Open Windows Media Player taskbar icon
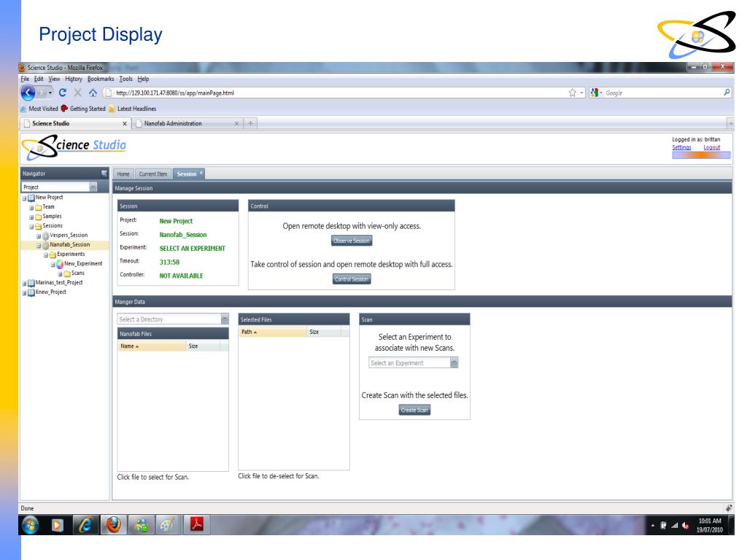Viewport: 747px width, 560px height. click(57, 525)
